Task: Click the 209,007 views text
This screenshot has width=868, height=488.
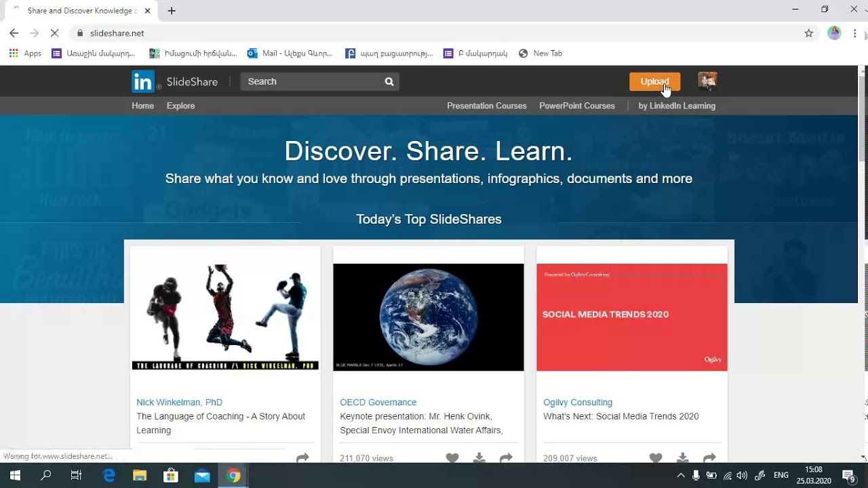Action: click(x=570, y=458)
